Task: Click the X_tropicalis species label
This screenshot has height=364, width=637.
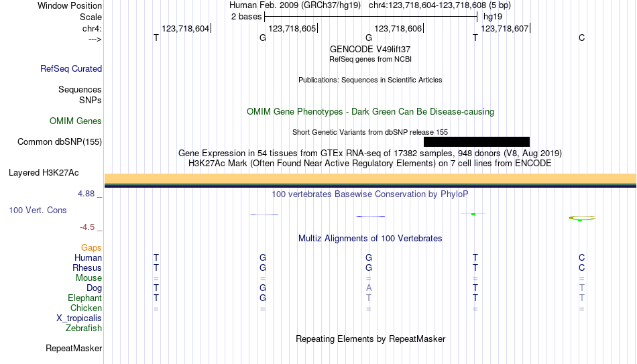Action: [x=79, y=318]
